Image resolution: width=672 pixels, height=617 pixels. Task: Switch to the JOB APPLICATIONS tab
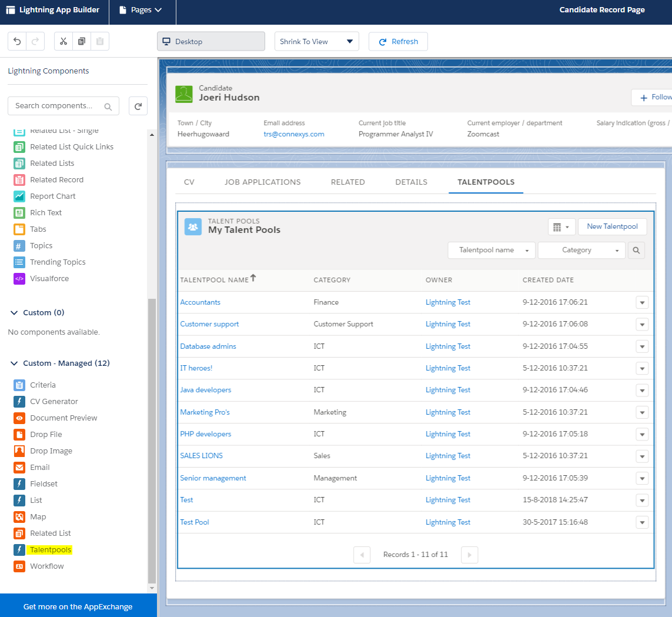click(263, 182)
